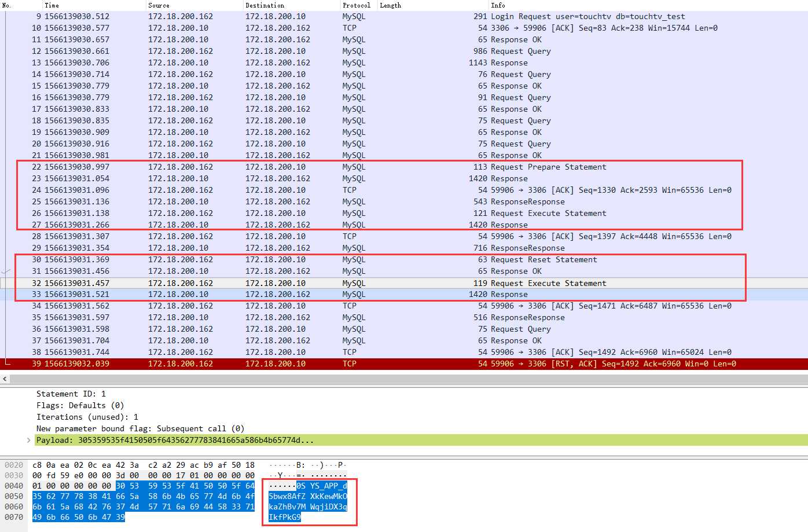Select packet 30 Request Reset Statement
Viewport: 808px width, 532px height.
[404, 259]
